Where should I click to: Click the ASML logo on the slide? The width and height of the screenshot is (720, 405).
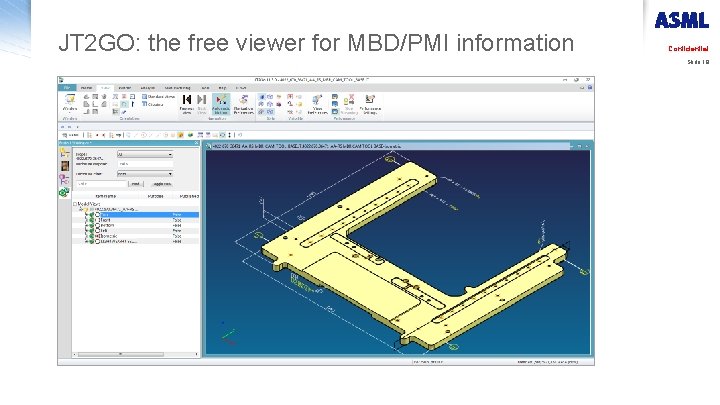[681, 20]
